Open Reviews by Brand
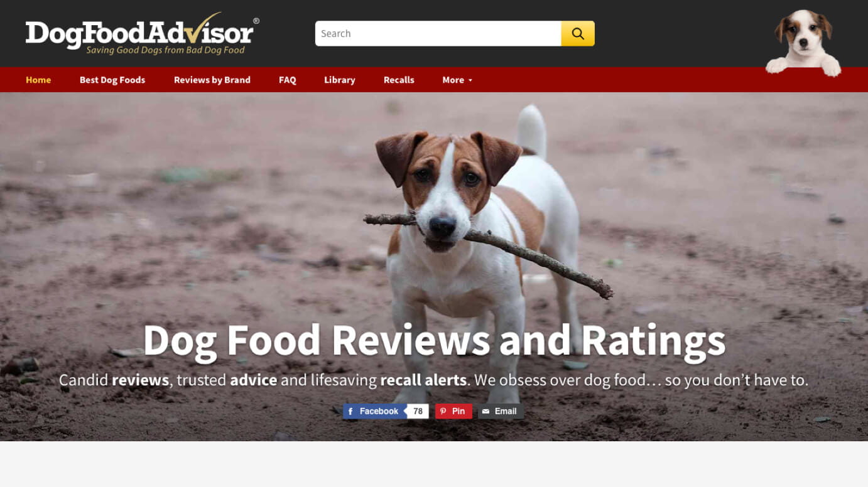 point(212,80)
